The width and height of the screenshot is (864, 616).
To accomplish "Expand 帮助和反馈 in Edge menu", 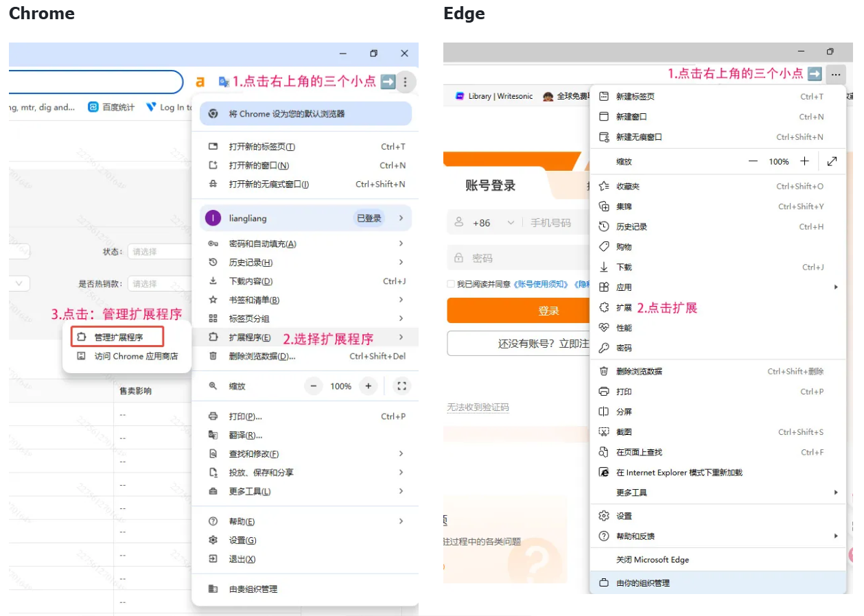I will pos(718,536).
